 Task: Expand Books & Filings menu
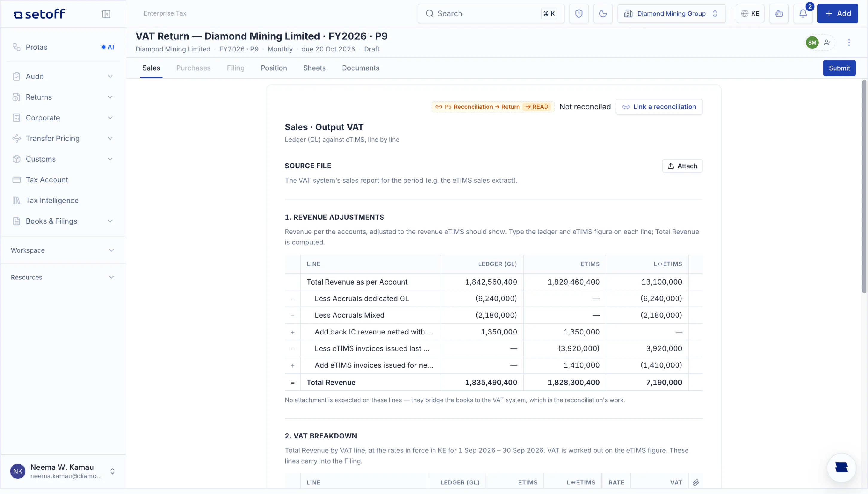click(63, 221)
